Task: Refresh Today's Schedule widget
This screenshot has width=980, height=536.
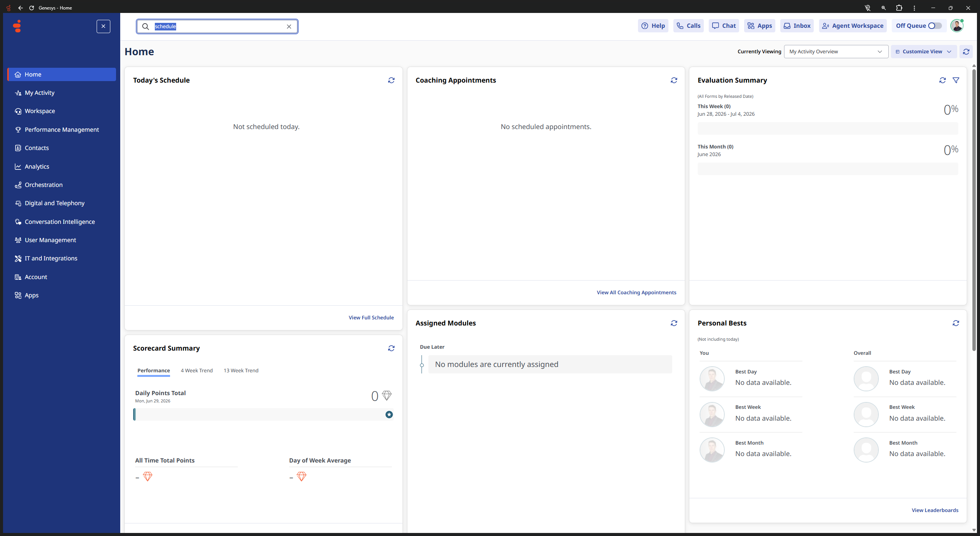Action: pyautogui.click(x=391, y=80)
